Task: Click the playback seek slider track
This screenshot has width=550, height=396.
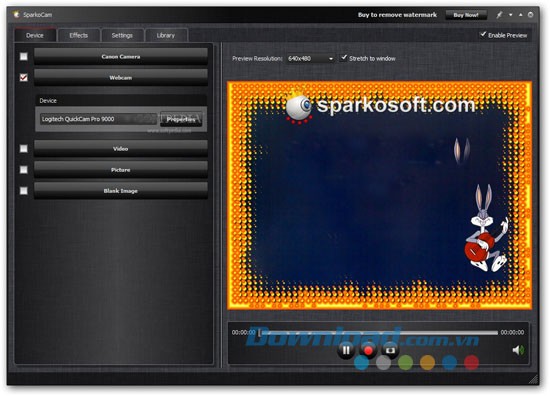Action: point(379,332)
